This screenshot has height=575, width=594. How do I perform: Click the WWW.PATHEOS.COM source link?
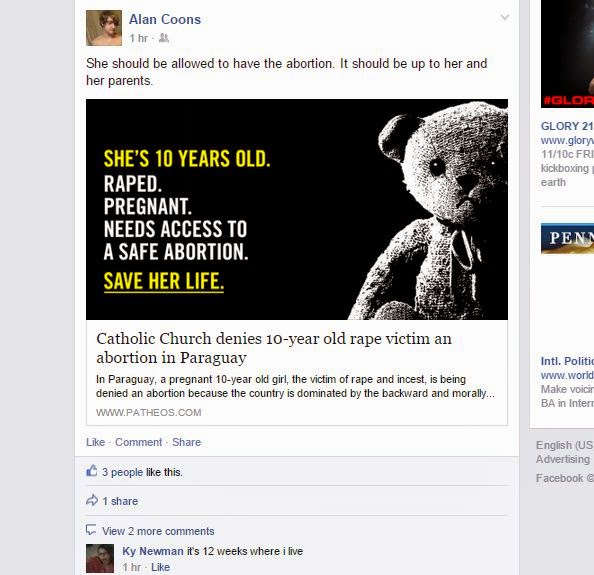pyautogui.click(x=148, y=412)
